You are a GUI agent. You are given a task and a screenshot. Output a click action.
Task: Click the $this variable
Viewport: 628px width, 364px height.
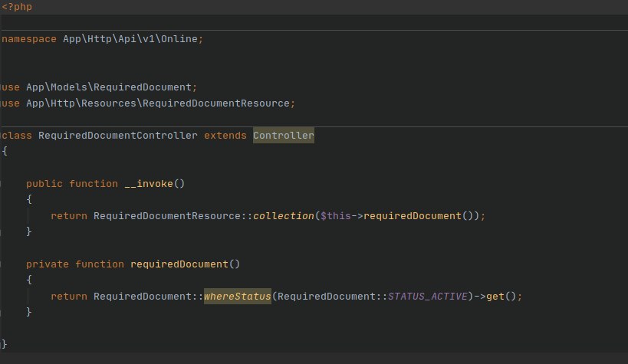(x=336, y=216)
